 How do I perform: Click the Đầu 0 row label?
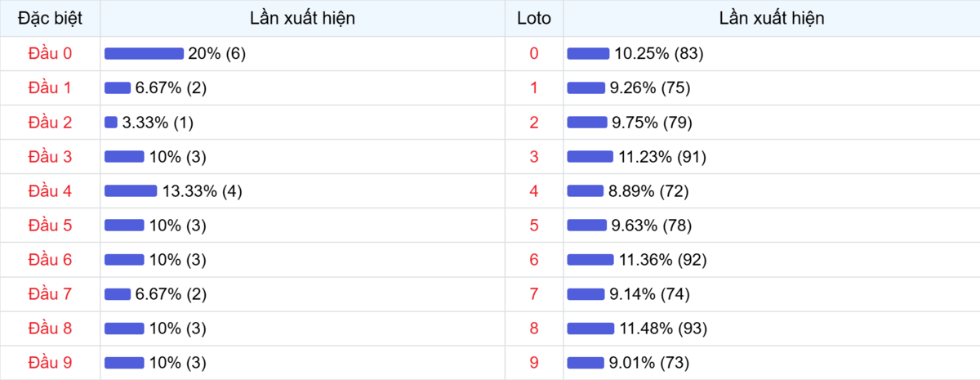click(50, 54)
